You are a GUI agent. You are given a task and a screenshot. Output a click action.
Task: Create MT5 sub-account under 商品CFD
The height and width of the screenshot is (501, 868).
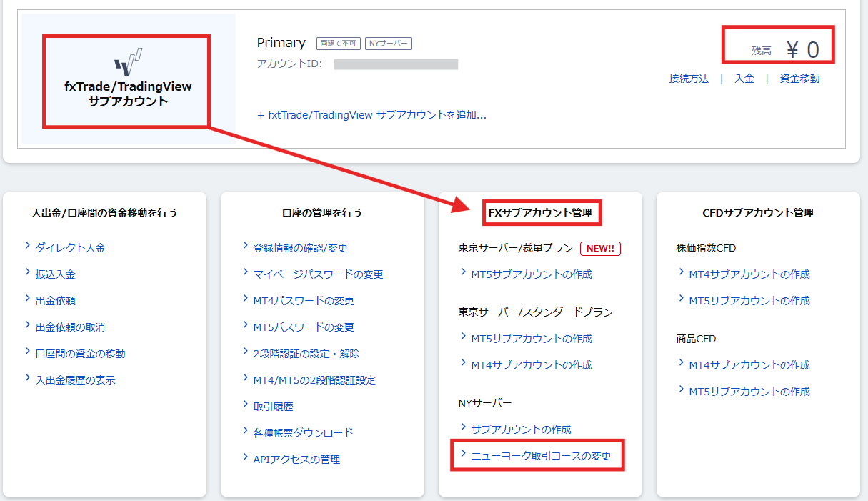tap(749, 392)
